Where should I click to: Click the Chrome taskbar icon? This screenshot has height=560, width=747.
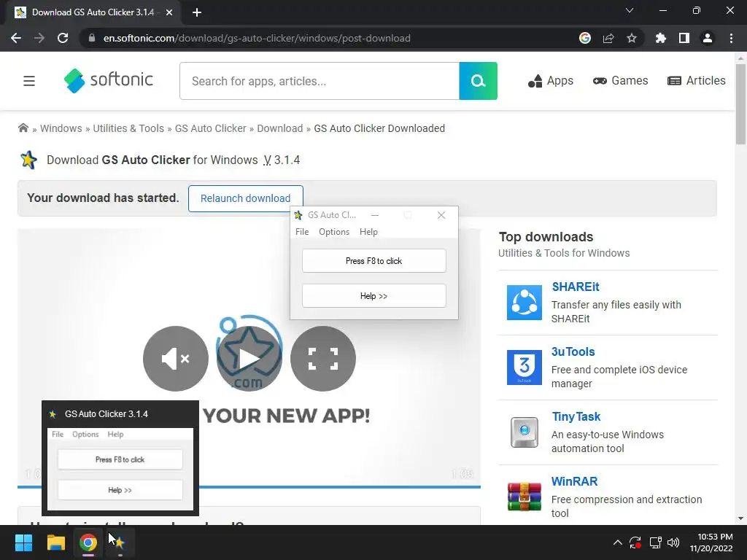(x=88, y=542)
